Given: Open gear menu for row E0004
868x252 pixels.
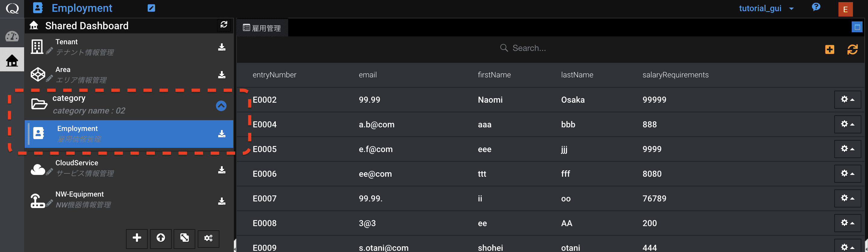Looking at the screenshot, I should point(848,124).
